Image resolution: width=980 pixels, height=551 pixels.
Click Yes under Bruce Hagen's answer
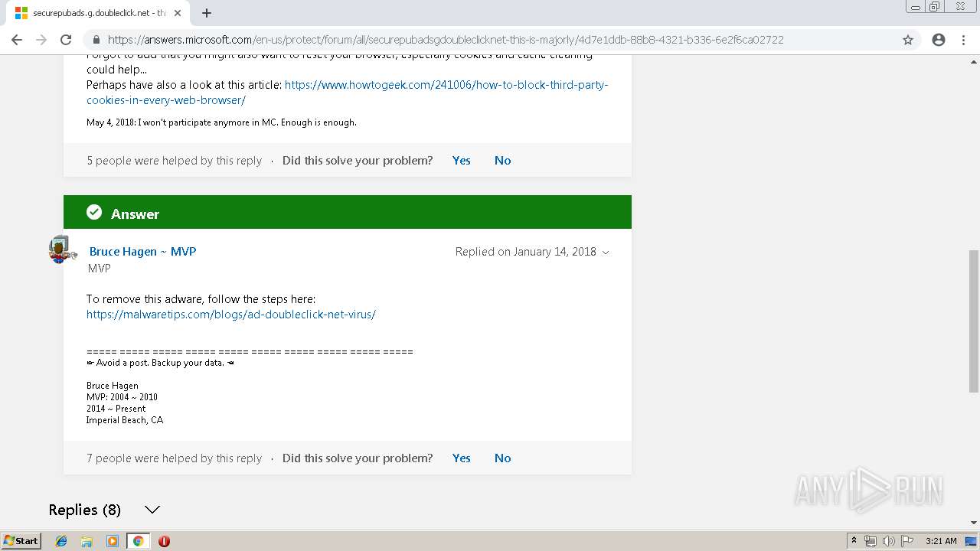coord(461,458)
